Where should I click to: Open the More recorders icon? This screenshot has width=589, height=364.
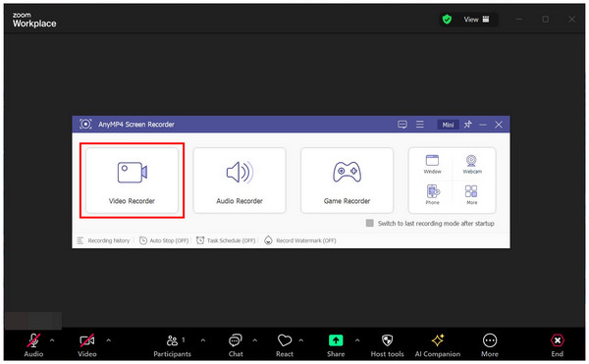(x=471, y=195)
